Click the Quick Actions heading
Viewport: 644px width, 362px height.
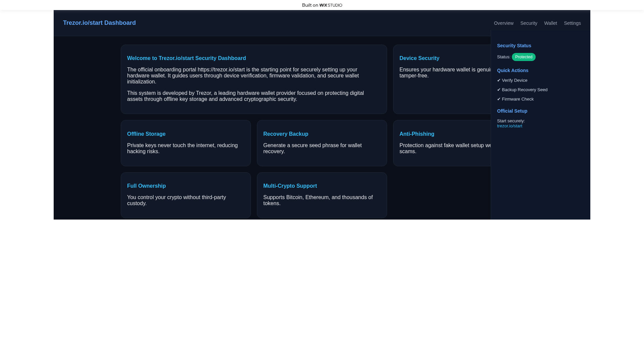pos(513,70)
